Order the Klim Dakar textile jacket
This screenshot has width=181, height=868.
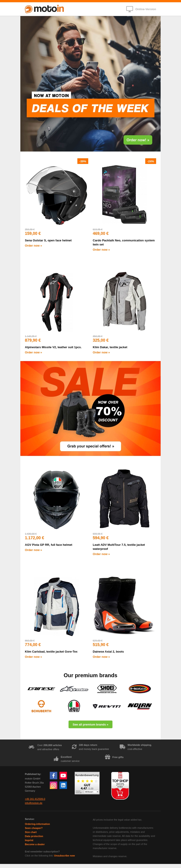pyautogui.click(x=101, y=352)
